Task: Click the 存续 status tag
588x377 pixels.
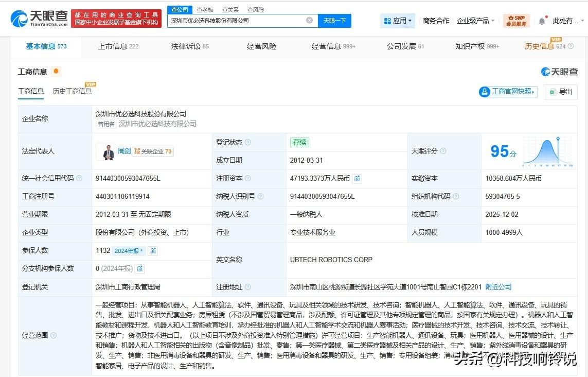Action: 299,142
